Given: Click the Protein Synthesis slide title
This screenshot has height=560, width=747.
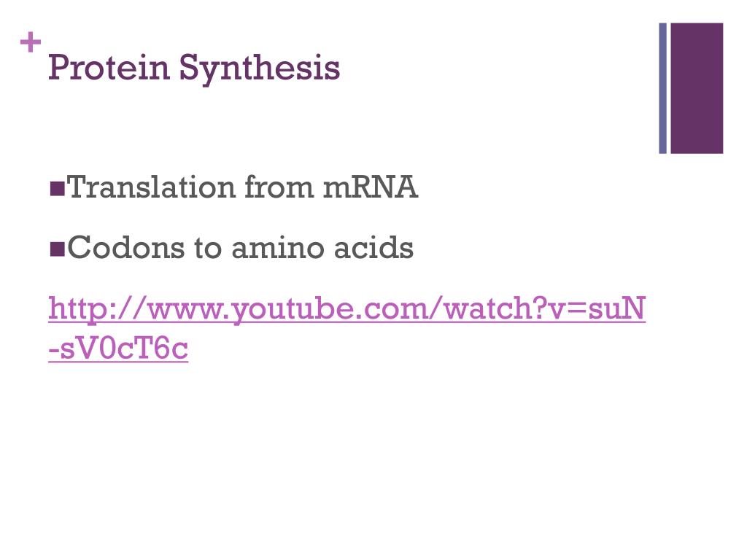Looking at the screenshot, I should pos(194,68).
